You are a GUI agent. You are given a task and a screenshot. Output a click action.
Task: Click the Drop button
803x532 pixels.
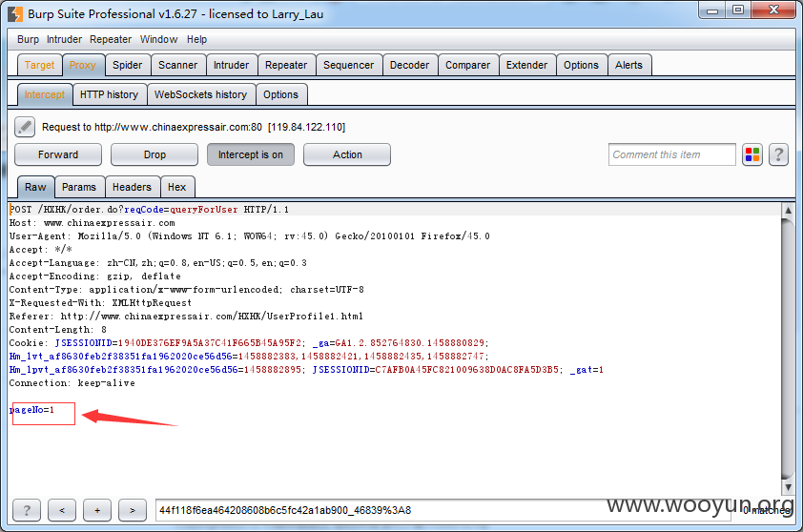click(154, 154)
